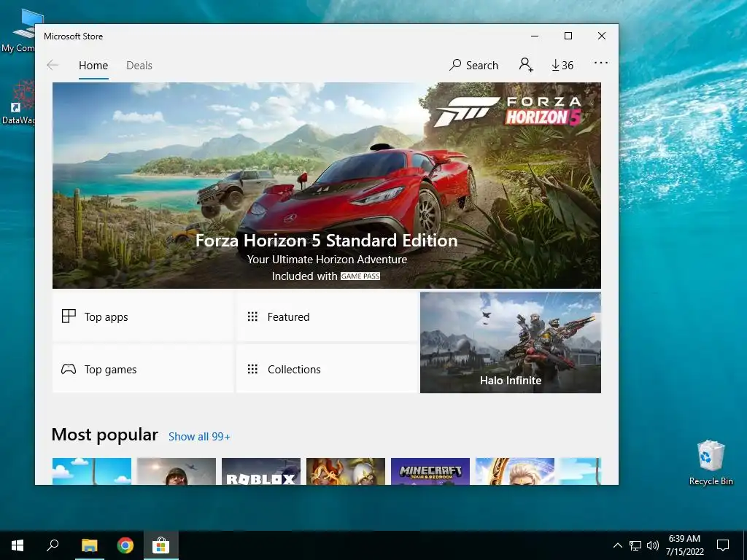Open the Roblox thumbnail
747x560 pixels.
(261, 472)
